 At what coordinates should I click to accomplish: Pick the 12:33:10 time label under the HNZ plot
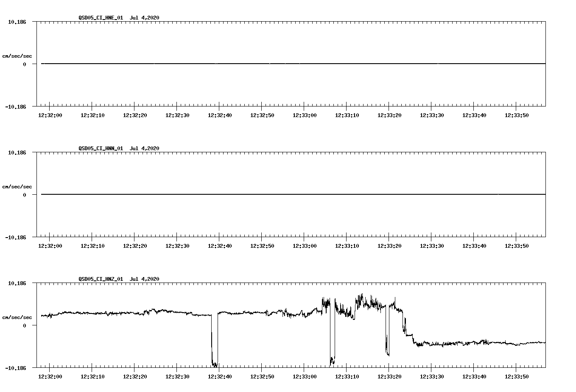[x=347, y=377]
